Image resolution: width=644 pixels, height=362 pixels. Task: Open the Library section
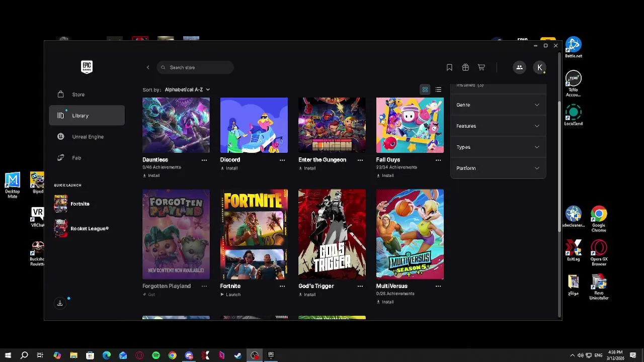pyautogui.click(x=87, y=116)
